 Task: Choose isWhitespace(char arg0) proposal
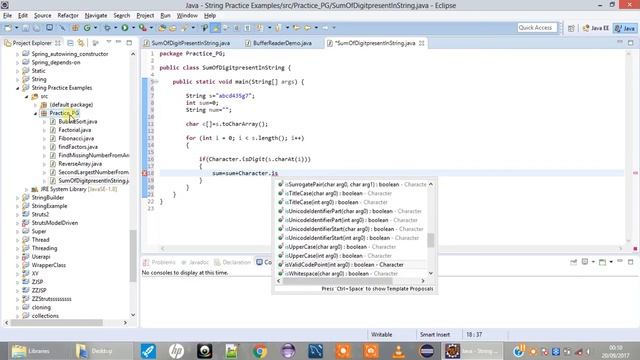[337, 273]
